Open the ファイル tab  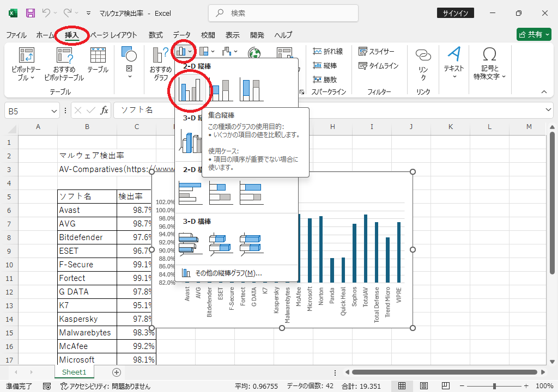[x=16, y=35]
